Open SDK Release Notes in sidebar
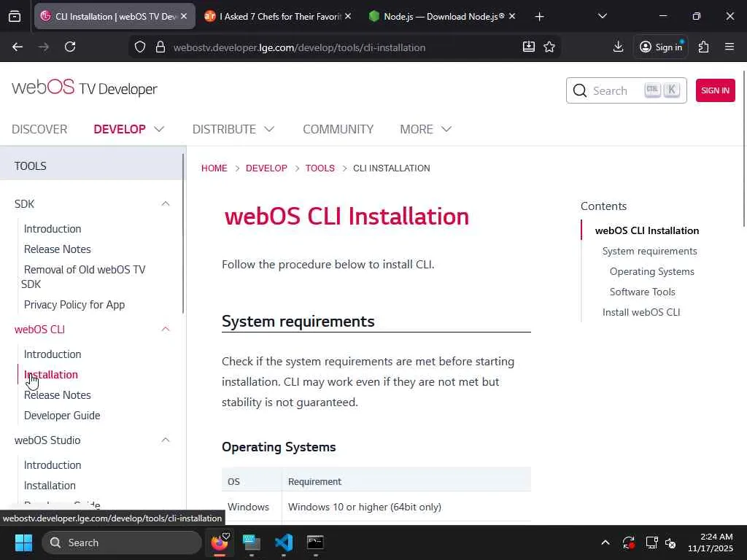This screenshot has height=560, width=747. pos(57,249)
